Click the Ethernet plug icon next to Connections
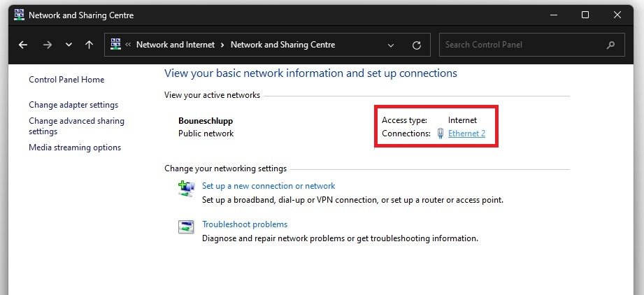 [x=441, y=134]
